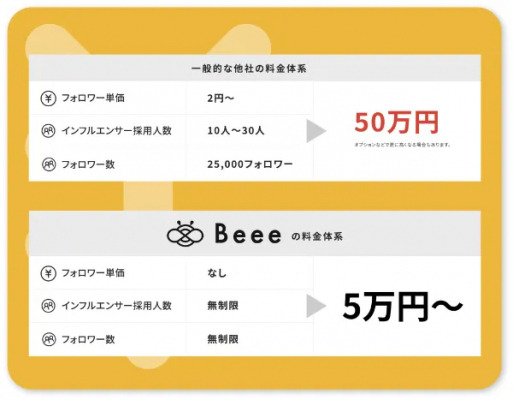Click the 25,000フォロワー value
This screenshot has height=400, width=513.
click(x=250, y=164)
